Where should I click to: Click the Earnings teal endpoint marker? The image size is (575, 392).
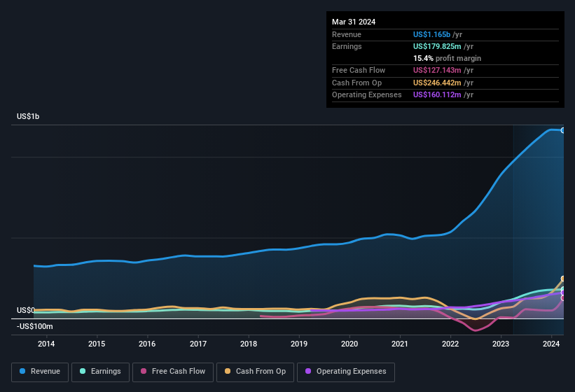click(x=563, y=289)
